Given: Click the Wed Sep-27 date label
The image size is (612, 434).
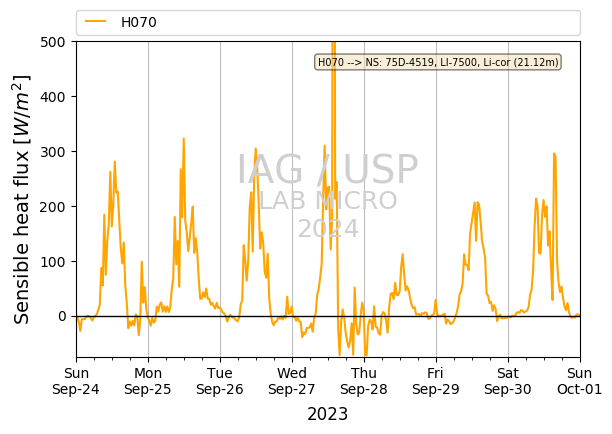Looking at the screenshot, I should point(292,381).
